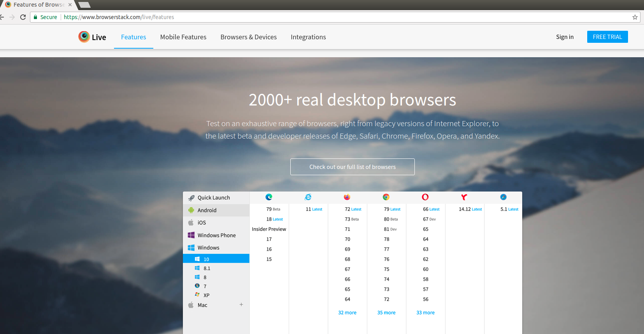
Task: Launch Opera 67 Dev
Action: pyautogui.click(x=429, y=219)
